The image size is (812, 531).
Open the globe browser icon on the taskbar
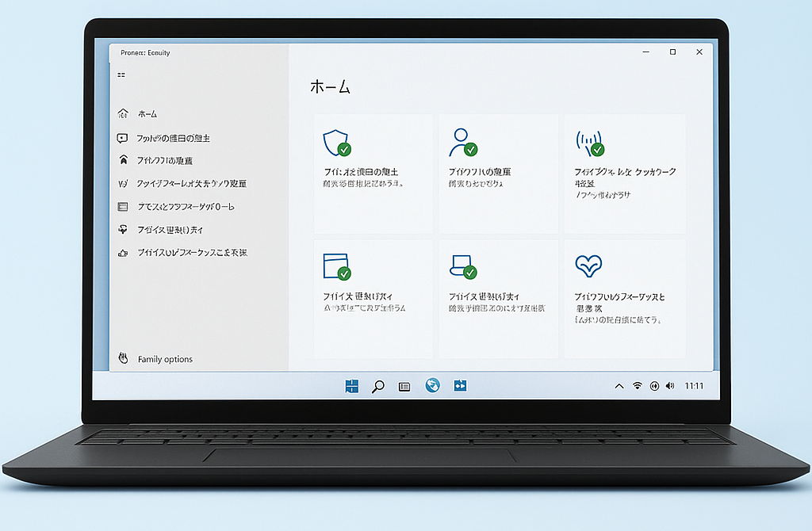tap(432, 386)
